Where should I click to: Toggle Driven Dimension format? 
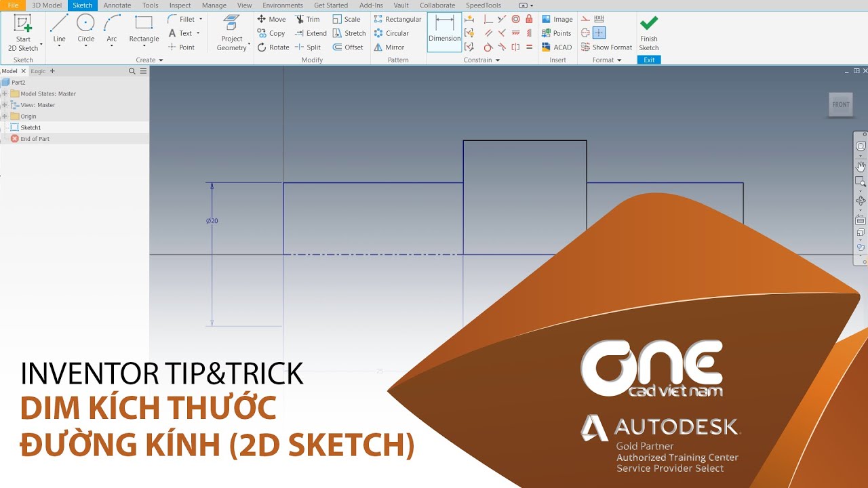pos(599,19)
